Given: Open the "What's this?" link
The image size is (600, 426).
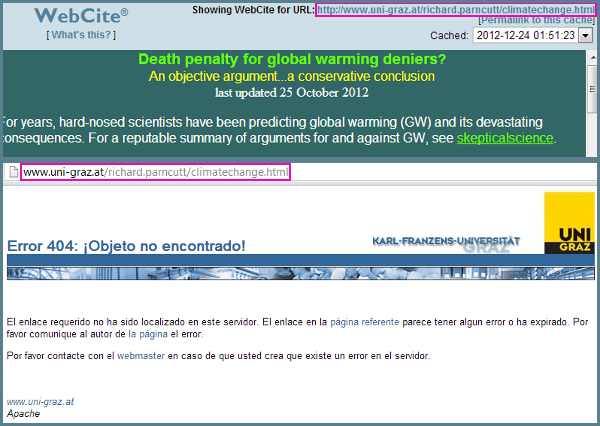Looking at the screenshot, I should (80, 35).
